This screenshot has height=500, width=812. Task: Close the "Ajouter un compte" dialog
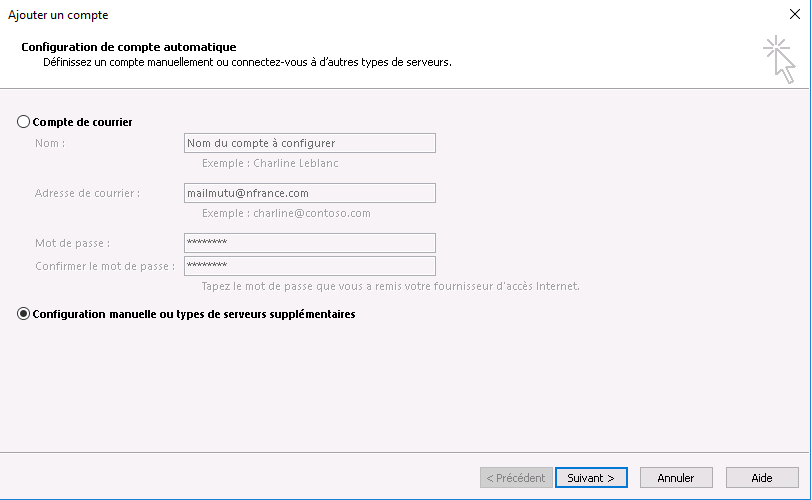coord(795,14)
